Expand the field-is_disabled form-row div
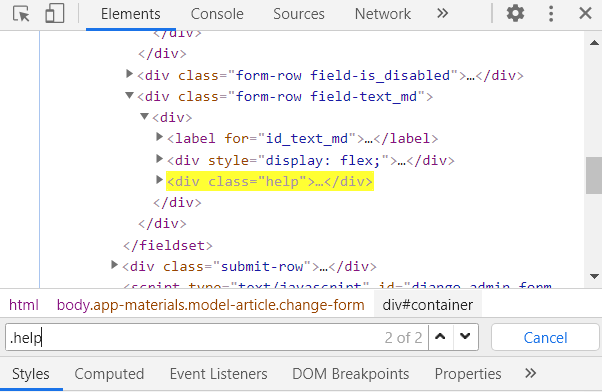 (129, 73)
